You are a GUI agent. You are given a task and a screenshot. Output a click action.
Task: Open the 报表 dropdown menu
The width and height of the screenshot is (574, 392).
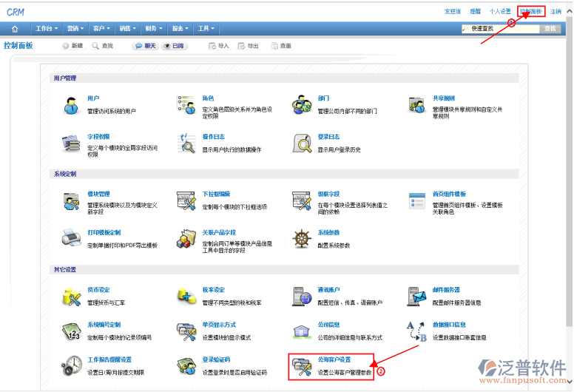[180, 29]
